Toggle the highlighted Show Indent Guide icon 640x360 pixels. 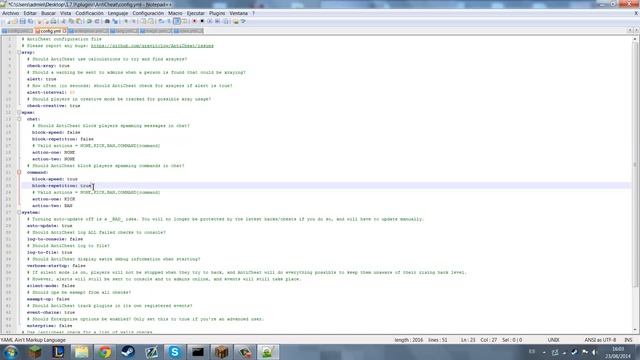tap(177, 21)
